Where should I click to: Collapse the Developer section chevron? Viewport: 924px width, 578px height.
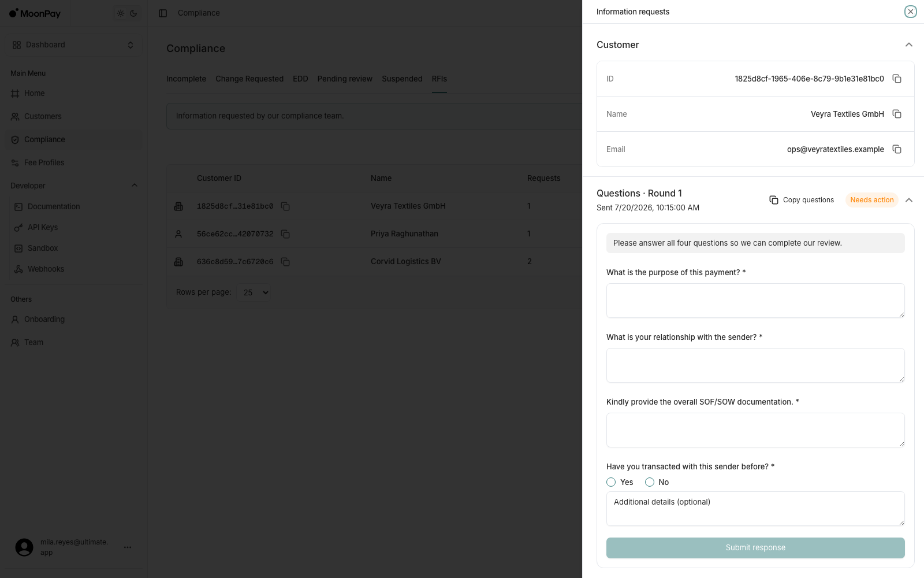pyautogui.click(x=135, y=186)
